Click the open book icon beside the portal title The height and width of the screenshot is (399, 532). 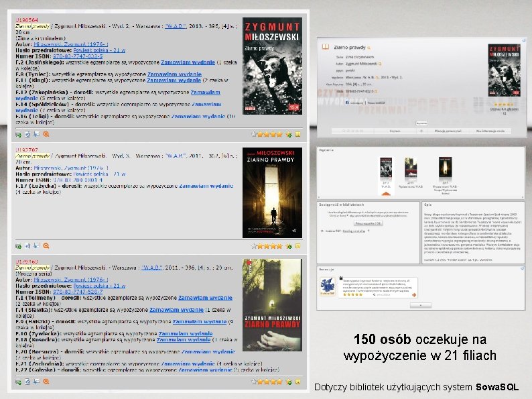[326, 47]
